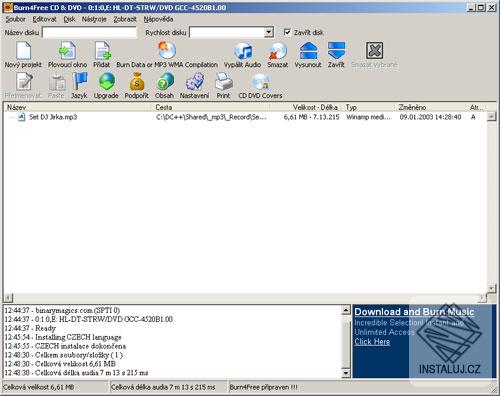Click the log line Installing CZECH language
The image size is (500, 396).
tap(63, 337)
